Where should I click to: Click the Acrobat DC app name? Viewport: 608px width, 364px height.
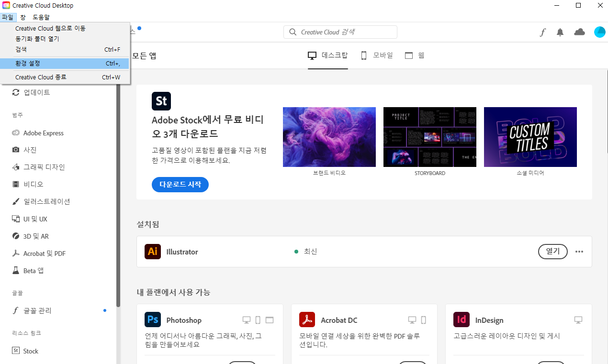(x=339, y=320)
